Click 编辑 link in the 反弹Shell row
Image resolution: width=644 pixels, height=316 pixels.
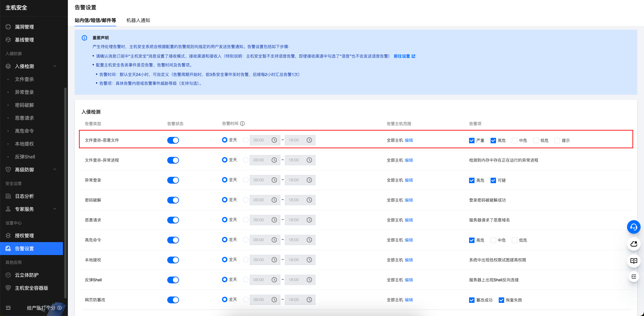coord(408,280)
